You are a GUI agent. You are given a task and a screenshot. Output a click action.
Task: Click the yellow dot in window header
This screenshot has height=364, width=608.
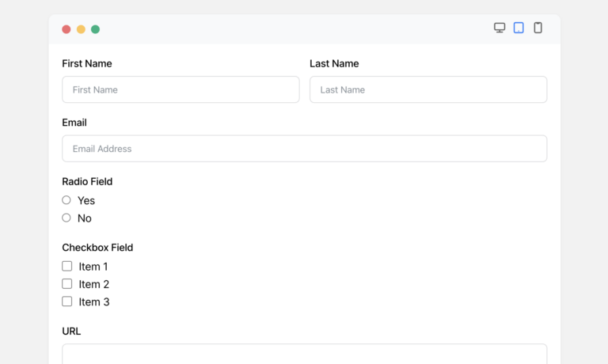pyautogui.click(x=81, y=29)
